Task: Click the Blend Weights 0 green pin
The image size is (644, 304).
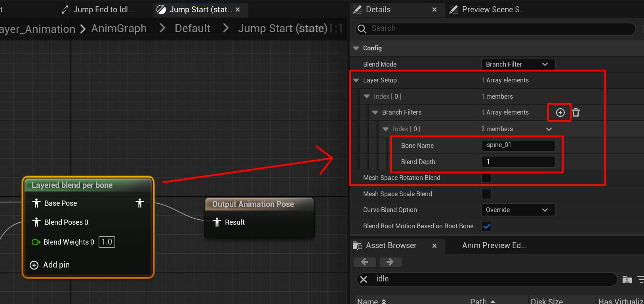Action: [36, 242]
